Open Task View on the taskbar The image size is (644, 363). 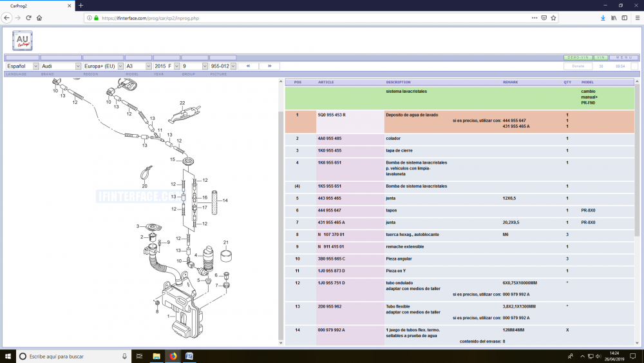pyautogui.click(x=139, y=356)
